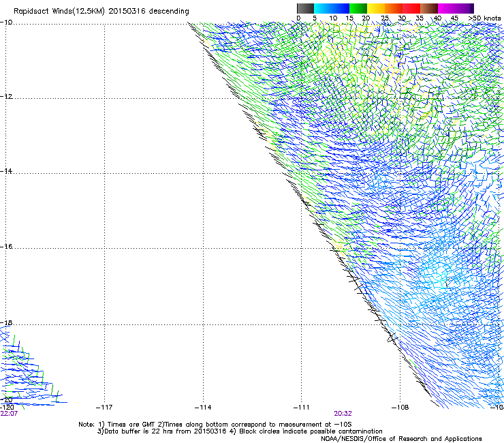Click the '-108' longitude axis label

(400, 408)
